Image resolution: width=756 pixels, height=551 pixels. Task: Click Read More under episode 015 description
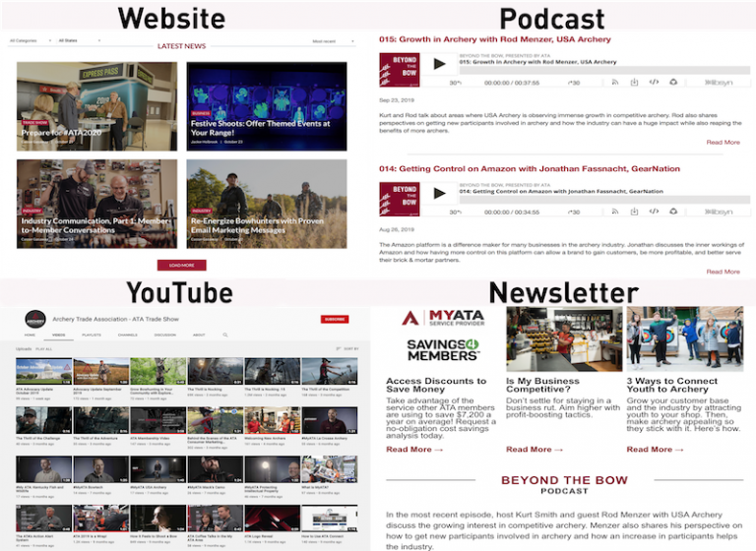[x=723, y=143]
